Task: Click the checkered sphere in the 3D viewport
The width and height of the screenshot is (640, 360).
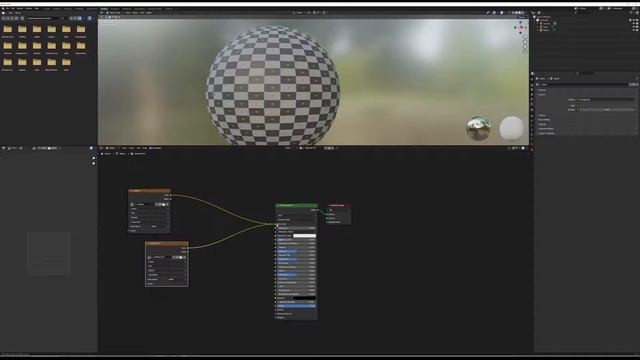Action: [273, 86]
